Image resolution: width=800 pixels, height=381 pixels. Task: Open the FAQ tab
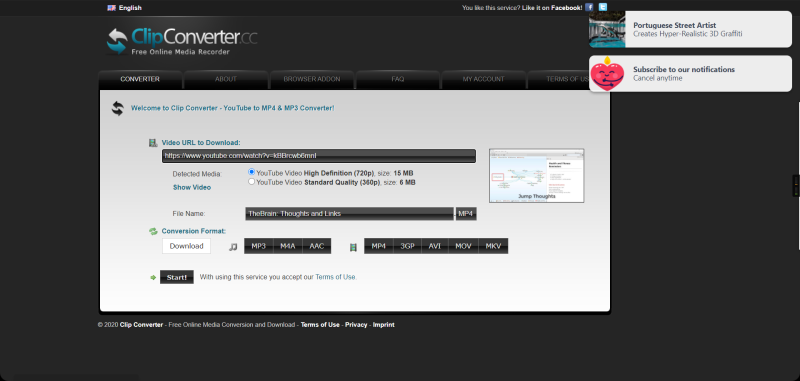click(x=398, y=79)
